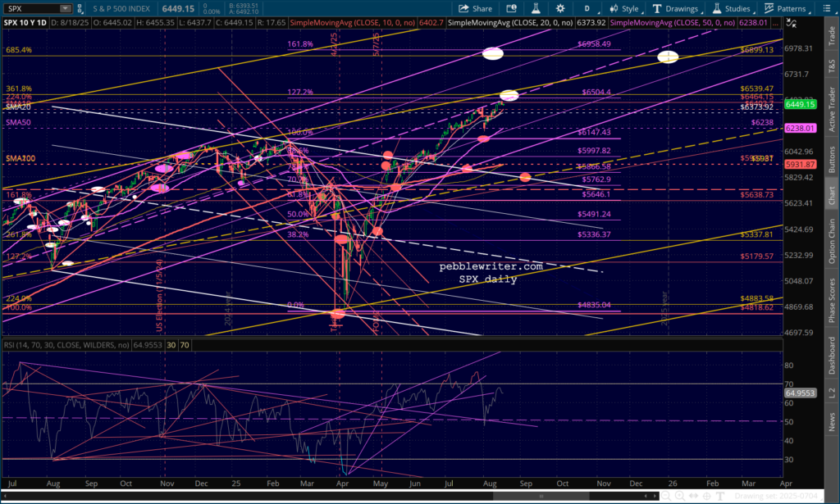Image resolution: width=840 pixels, height=504 pixels.
Task: Toggle the RSI 70 level label
Action: tap(185, 345)
